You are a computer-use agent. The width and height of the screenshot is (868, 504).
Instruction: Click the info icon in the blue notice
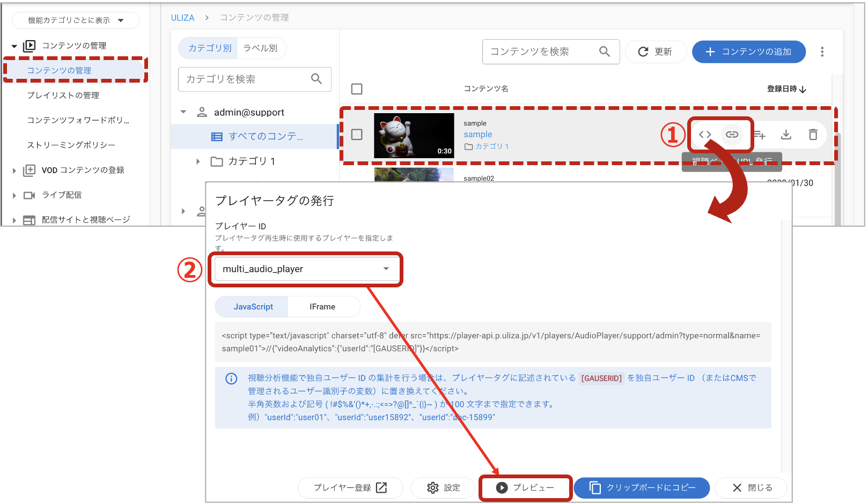[x=231, y=379]
